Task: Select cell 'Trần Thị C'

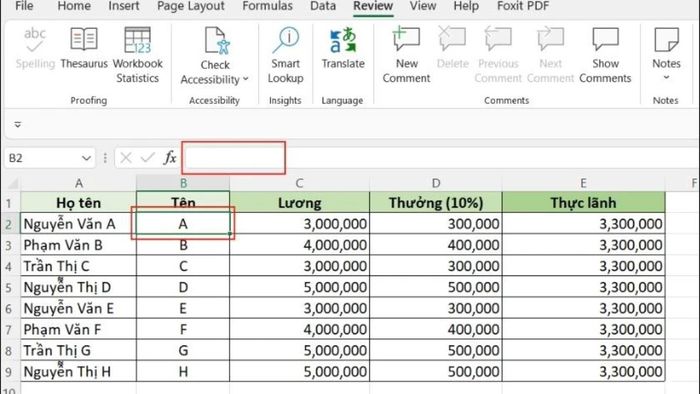Action: [79, 266]
